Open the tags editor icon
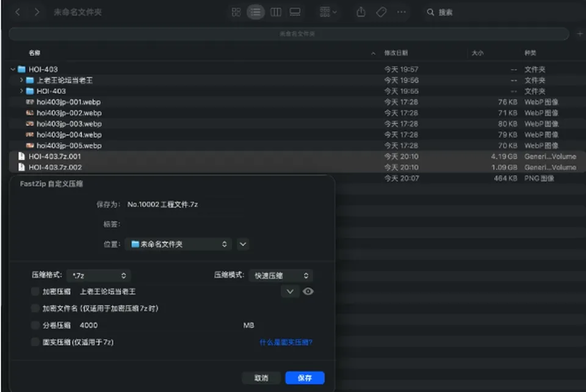This screenshot has width=586, height=392. 381,12
